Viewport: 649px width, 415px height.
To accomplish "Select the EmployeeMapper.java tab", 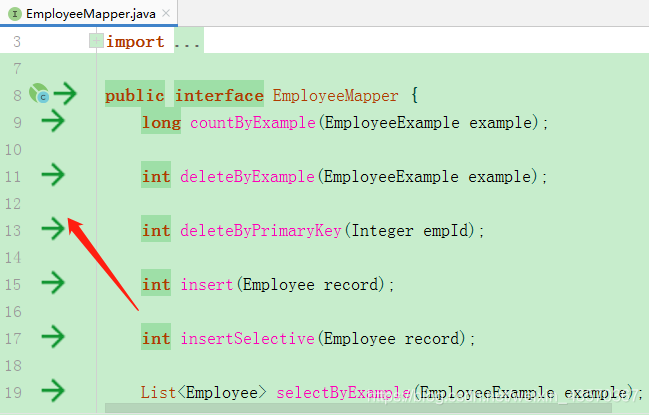I will click(x=89, y=13).
